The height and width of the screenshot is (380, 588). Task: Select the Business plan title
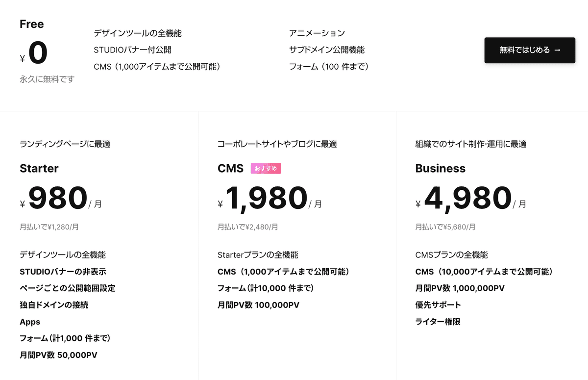tap(441, 169)
